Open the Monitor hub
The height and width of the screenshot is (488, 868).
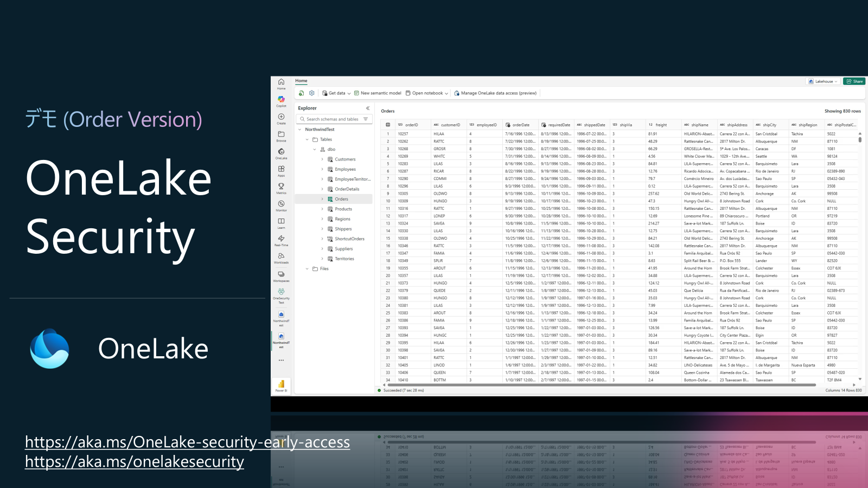(x=281, y=205)
